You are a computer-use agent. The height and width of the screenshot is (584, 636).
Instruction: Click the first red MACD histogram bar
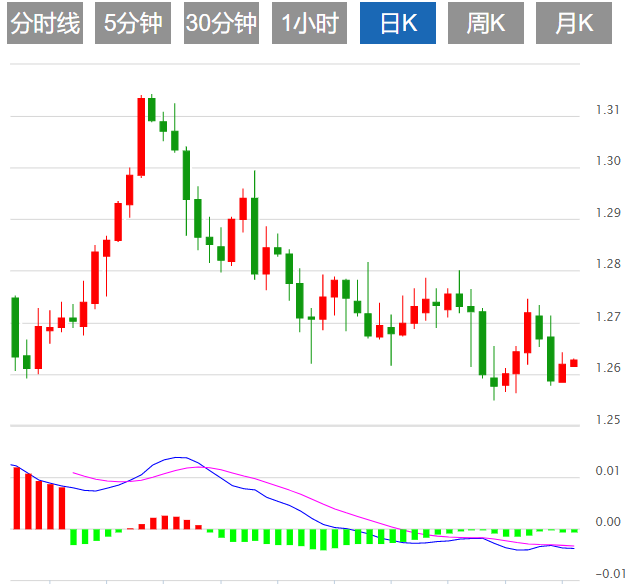(x=17, y=498)
